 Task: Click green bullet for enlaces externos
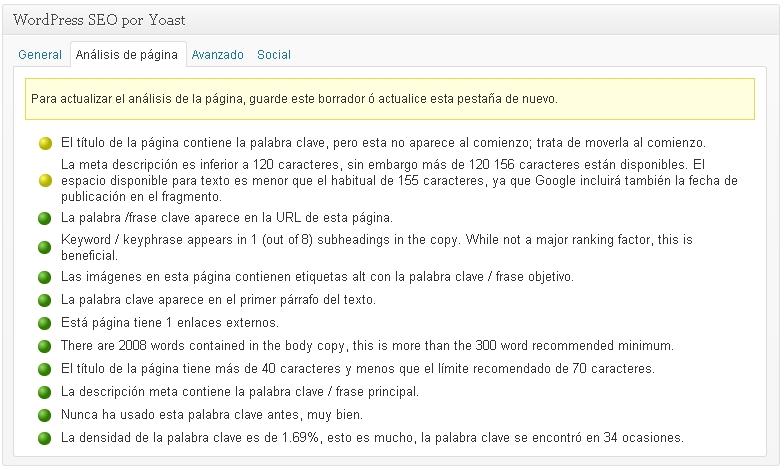coord(44,324)
